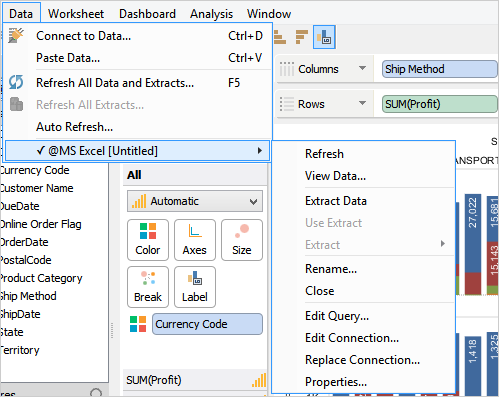Expand the Automatic mark type dropdown
The width and height of the screenshot is (499, 397).
(195, 201)
